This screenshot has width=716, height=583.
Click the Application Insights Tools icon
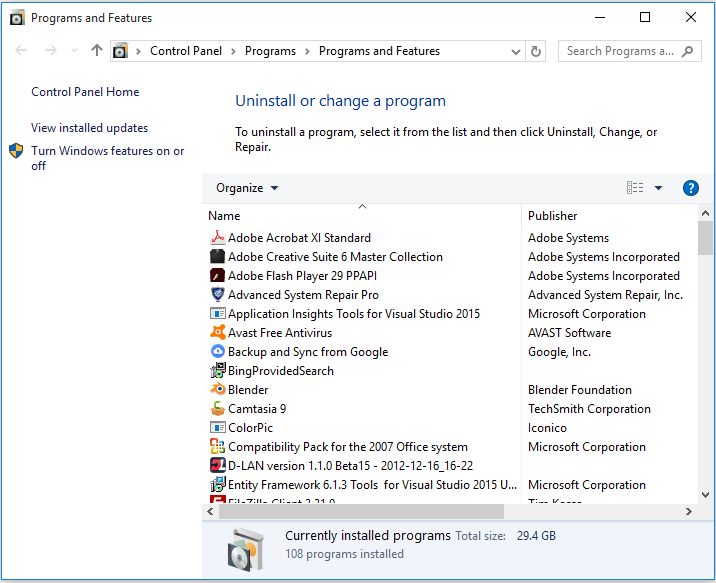pyautogui.click(x=217, y=314)
